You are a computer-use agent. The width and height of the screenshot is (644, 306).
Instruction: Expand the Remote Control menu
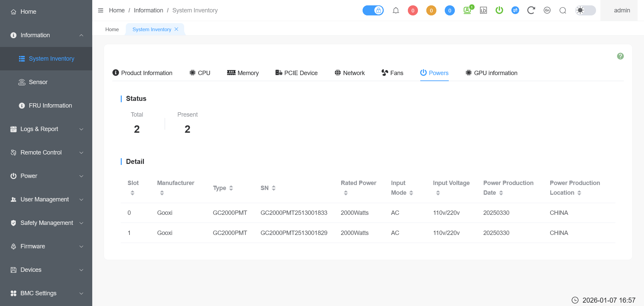pyautogui.click(x=46, y=152)
